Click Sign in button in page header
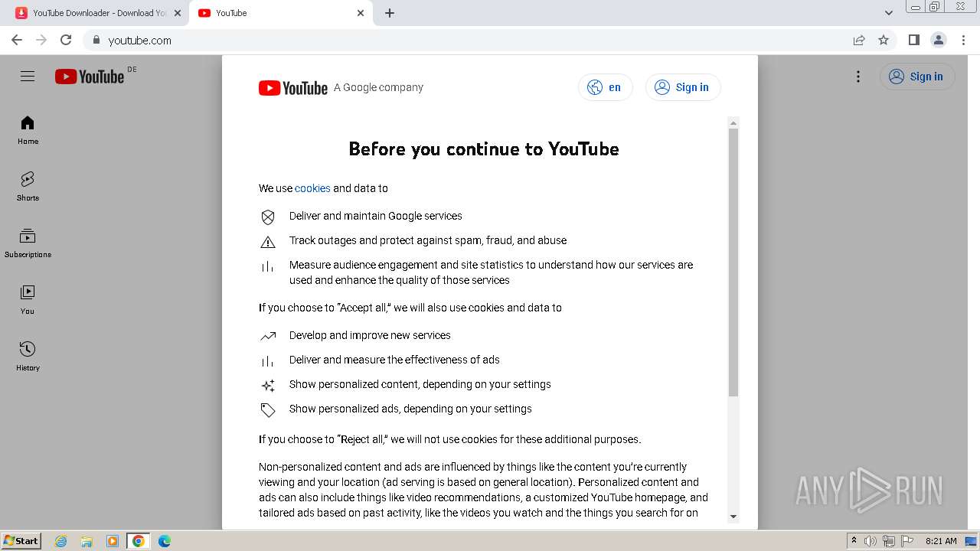The image size is (980, 551). pyautogui.click(x=917, y=77)
